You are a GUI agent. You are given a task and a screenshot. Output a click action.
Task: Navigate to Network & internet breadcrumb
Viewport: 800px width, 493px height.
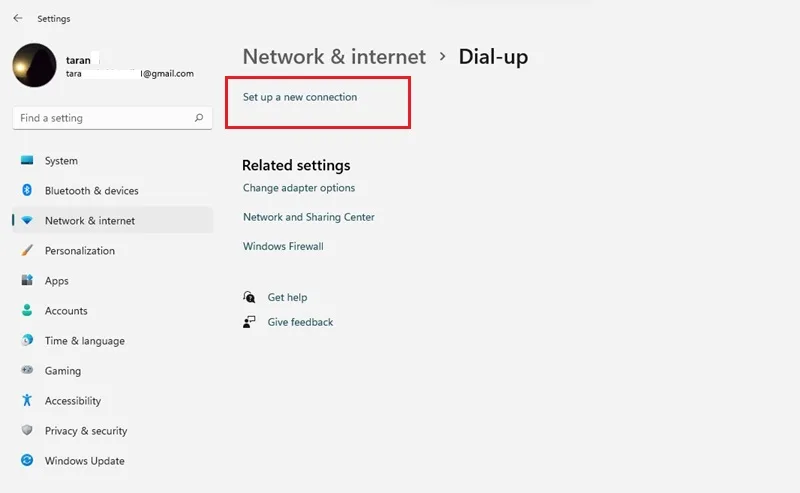click(334, 57)
